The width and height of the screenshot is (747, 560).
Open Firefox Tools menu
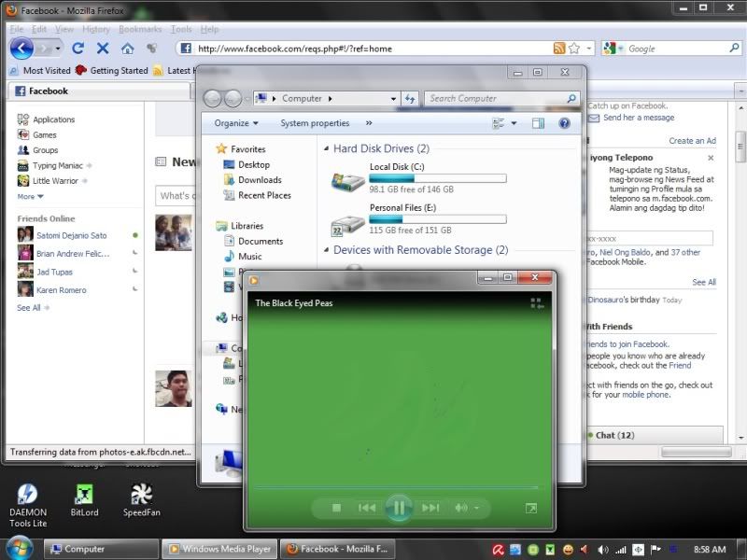[x=181, y=29]
